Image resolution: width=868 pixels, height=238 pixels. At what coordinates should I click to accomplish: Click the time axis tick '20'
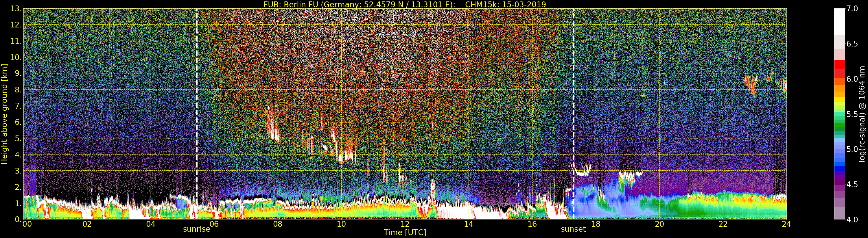659,224
